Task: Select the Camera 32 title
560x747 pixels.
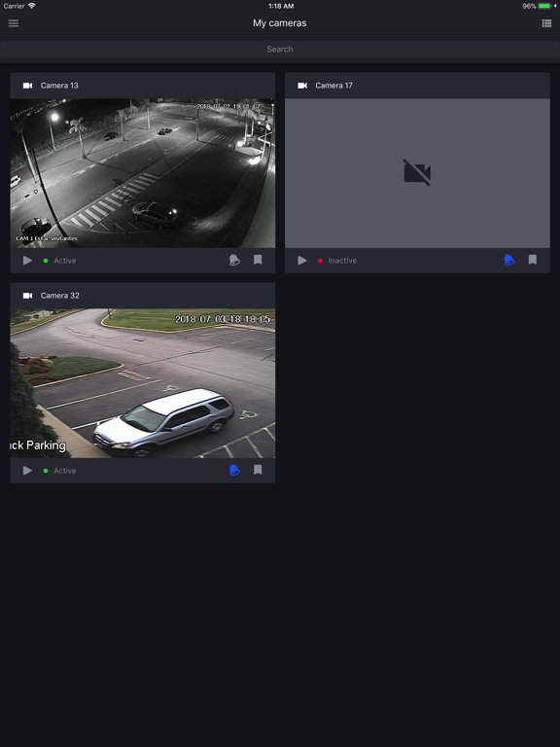Action: click(x=60, y=296)
